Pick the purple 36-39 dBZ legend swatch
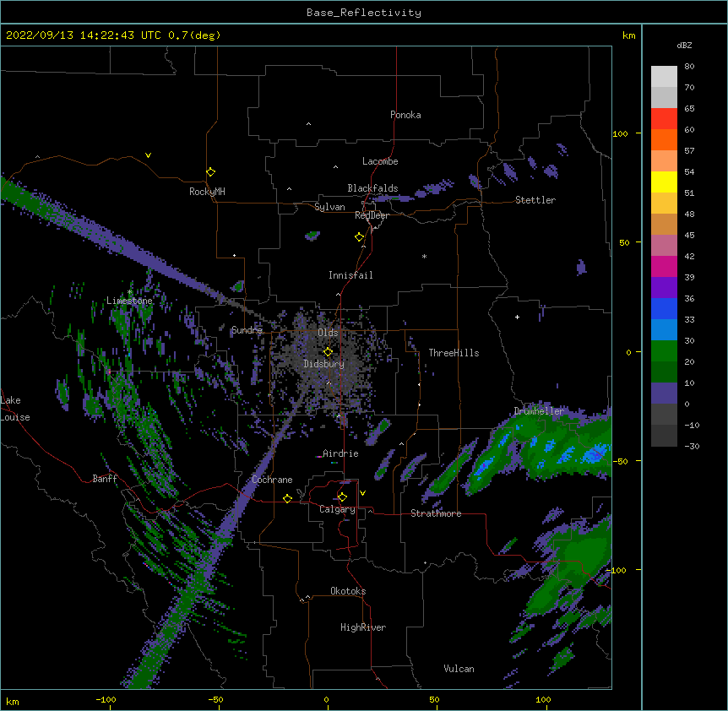This screenshot has height=711, width=728. coord(664,287)
